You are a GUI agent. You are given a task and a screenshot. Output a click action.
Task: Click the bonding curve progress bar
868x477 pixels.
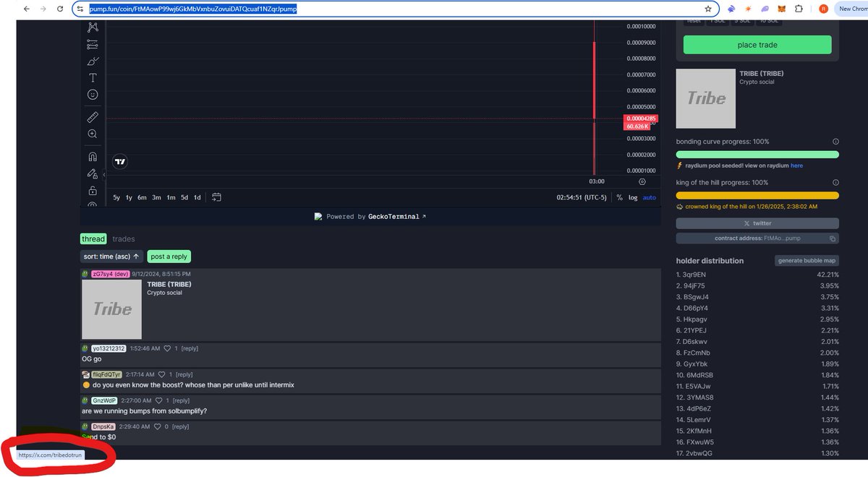(757, 155)
